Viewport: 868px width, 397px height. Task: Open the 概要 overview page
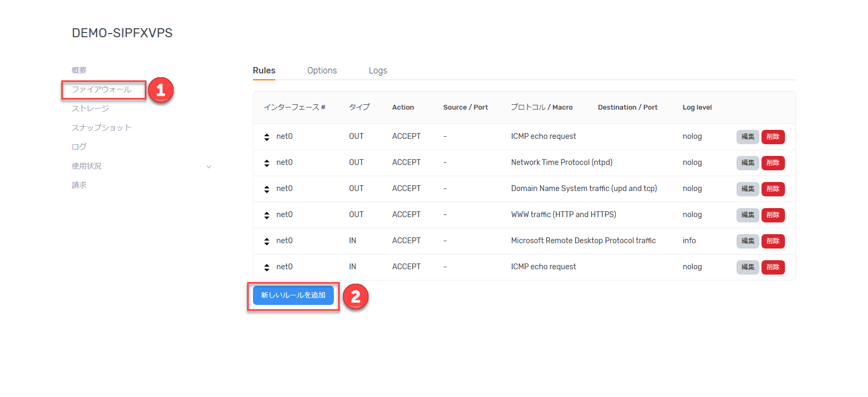(x=79, y=70)
